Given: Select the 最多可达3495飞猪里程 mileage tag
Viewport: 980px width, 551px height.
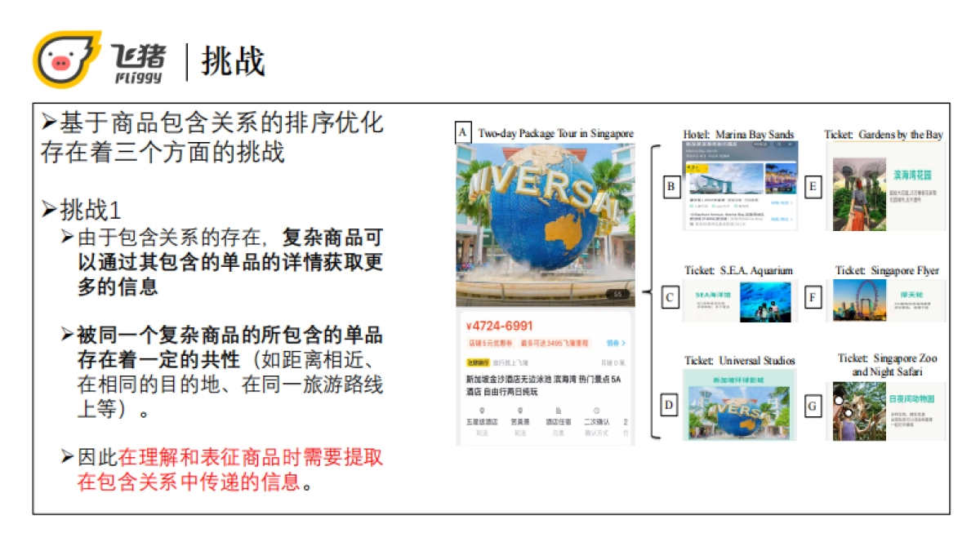Looking at the screenshot, I should pyautogui.click(x=555, y=343).
